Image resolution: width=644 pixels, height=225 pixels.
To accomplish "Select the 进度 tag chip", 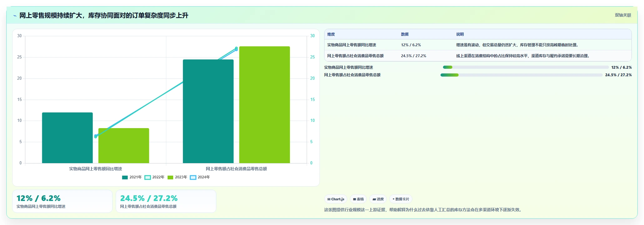I will [378, 199].
